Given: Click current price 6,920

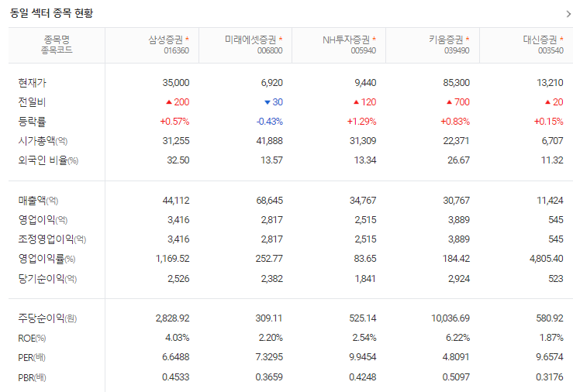Looking at the screenshot, I should pyautogui.click(x=272, y=83).
